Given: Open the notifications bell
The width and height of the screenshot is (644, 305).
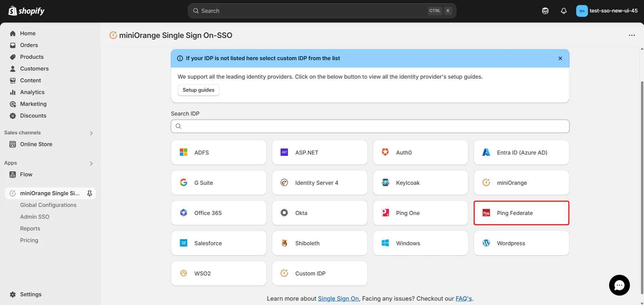Looking at the screenshot, I should [564, 11].
